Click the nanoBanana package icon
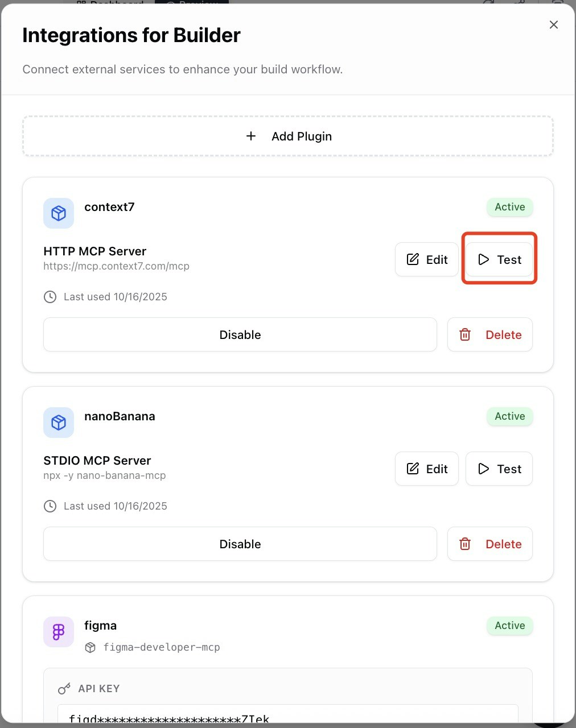The image size is (576, 728). click(58, 422)
